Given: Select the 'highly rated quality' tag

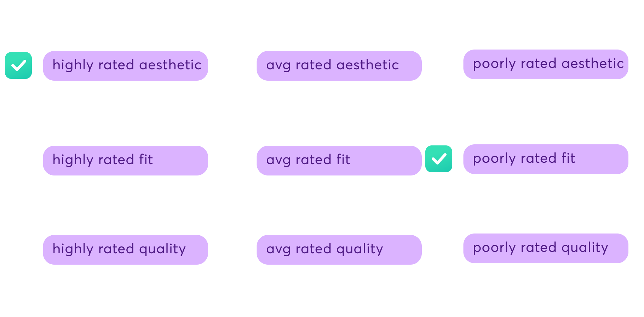Looking at the screenshot, I should [126, 250].
